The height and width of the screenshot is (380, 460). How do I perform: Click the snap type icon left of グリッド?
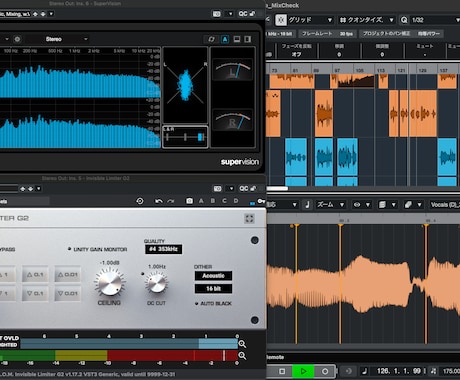point(281,20)
